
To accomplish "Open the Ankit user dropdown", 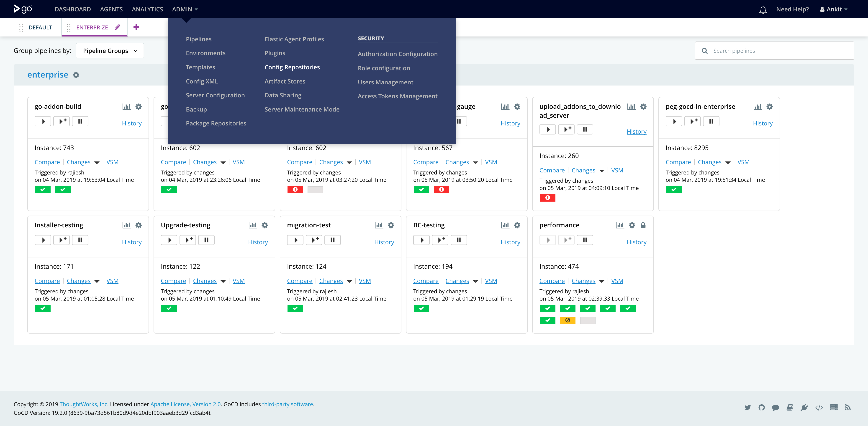I will click(x=834, y=9).
